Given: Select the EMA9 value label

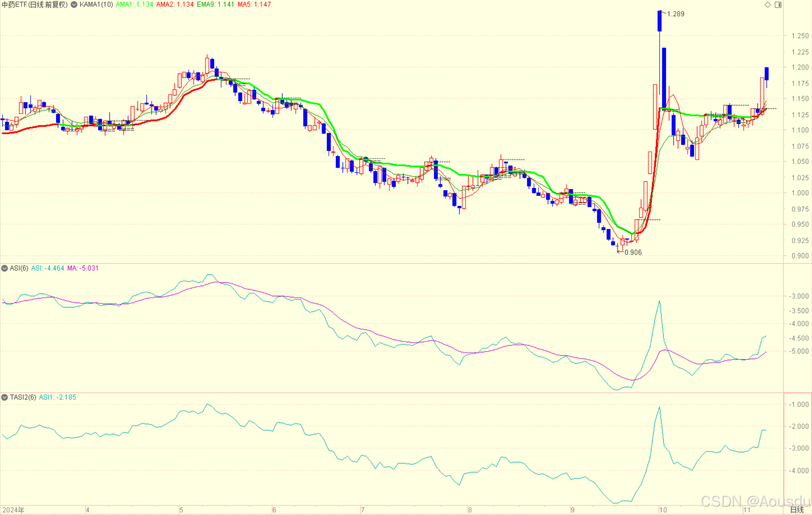Looking at the screenshot, I should pyautogui.click(x=215, y=5).
